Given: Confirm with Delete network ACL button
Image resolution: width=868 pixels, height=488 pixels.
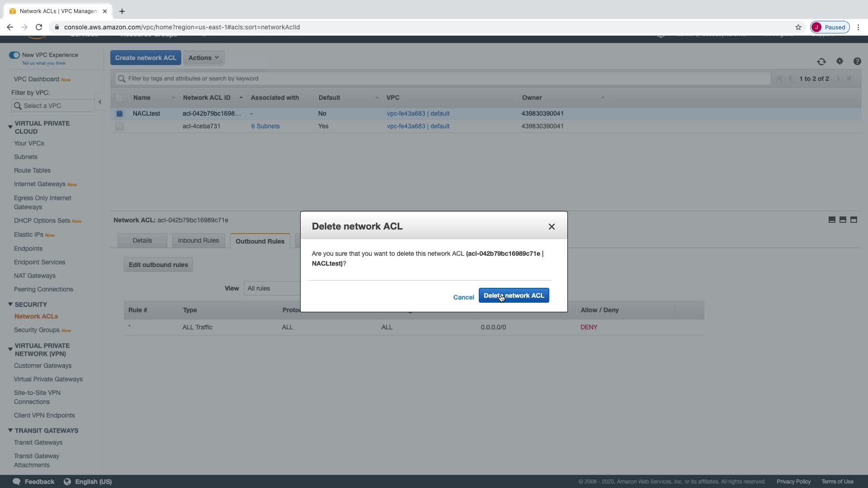Looking at the screenshot, I should click(x=514, y=296).
